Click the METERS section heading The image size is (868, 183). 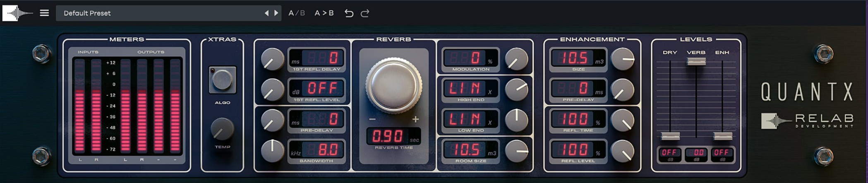pyautogui.click(x=127, y=39)
